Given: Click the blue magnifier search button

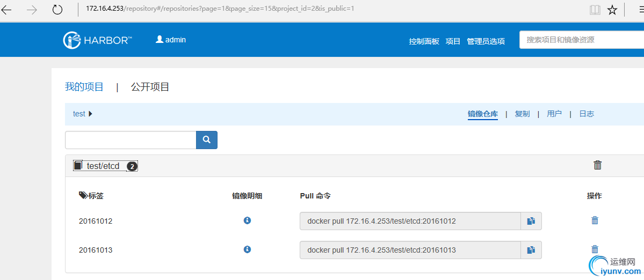Looking at the screenshot, I should point(207,140).
